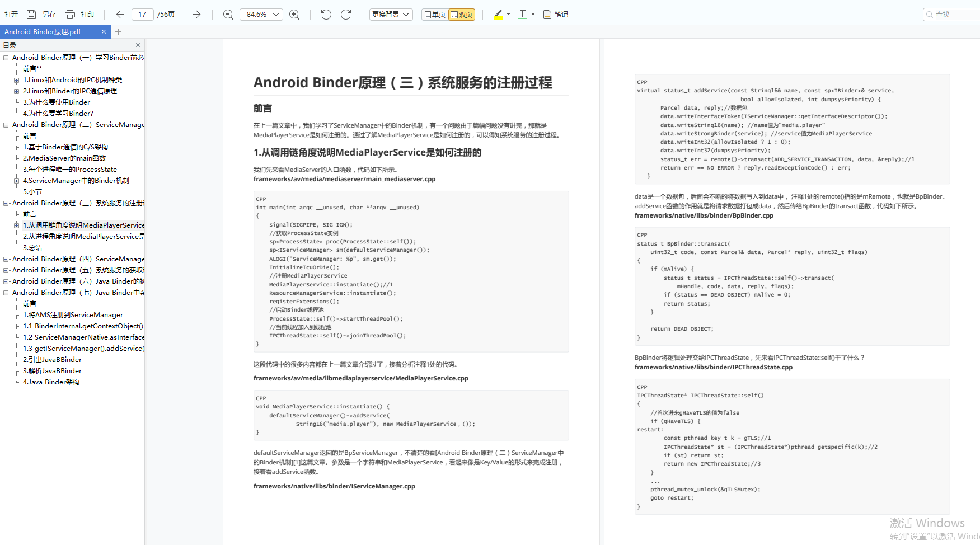Image resolution: width=980 pixels, height=545 pixels.
Task: Open the 笔记 notes tool
Action: coord(556,15)
